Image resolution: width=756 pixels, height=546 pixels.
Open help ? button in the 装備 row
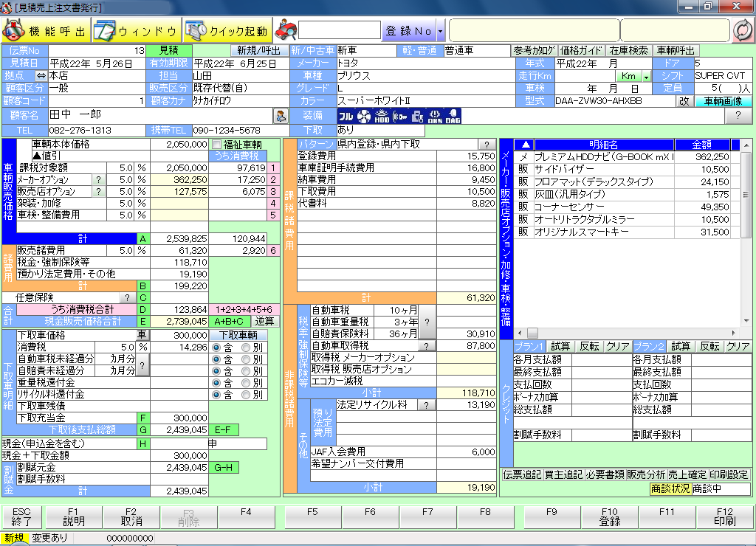[738, 116]
